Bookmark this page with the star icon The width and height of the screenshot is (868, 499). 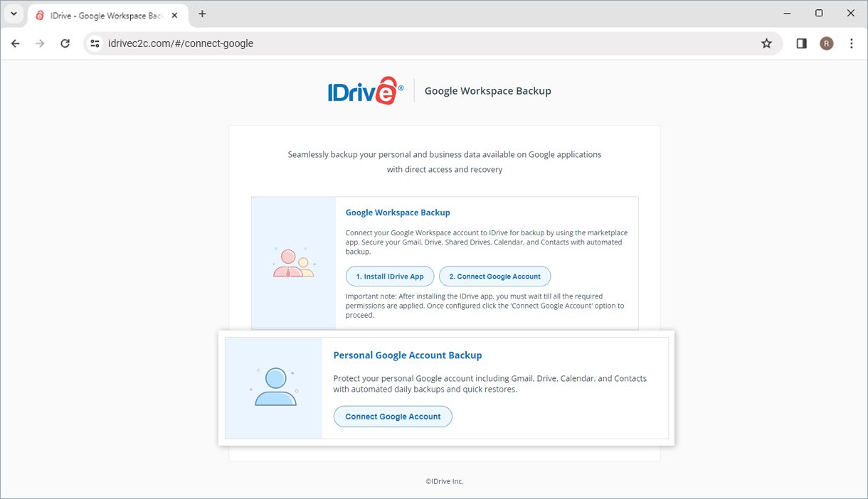pos(766,43)
